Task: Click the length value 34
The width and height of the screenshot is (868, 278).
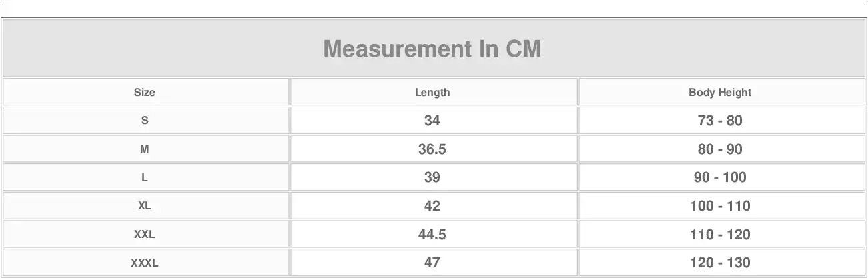Action: coord(432,121)
